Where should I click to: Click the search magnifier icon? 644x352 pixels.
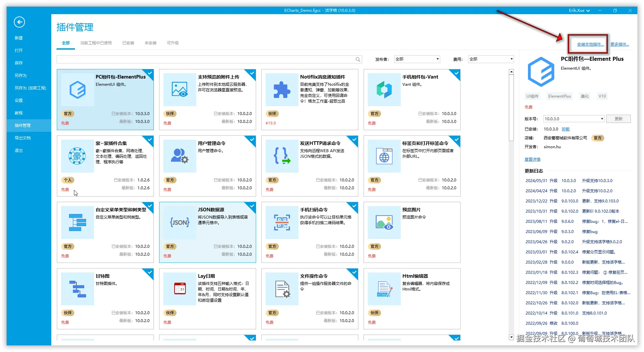(358, 59)
